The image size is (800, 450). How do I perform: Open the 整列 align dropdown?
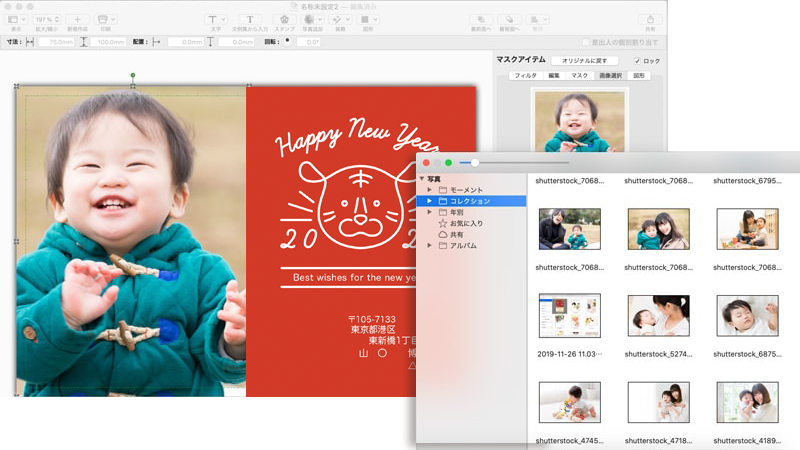[x=537, y=19]
